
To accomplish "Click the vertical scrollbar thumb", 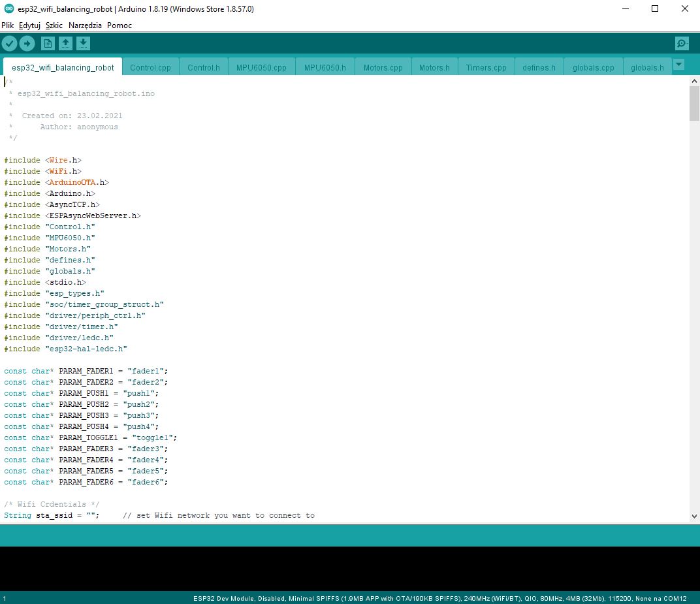I will (694, 104).
